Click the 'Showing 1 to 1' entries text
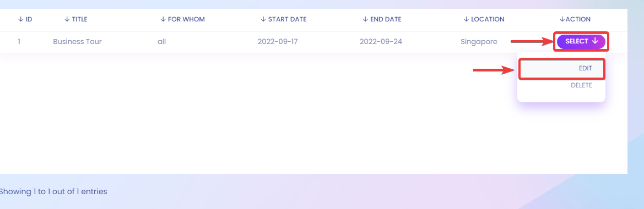This screenshot has width=644, height=209. (x=53, y=191)
